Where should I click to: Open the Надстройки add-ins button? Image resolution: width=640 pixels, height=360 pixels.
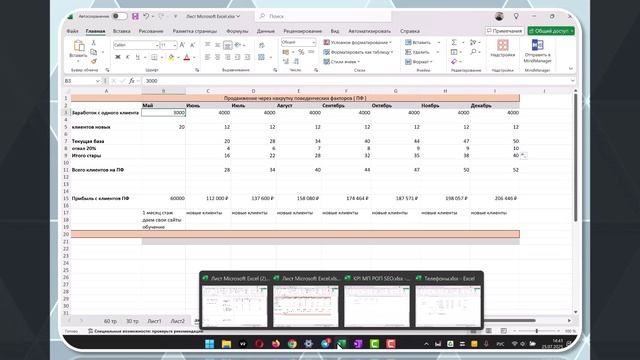pyautogui.click(x=502, y=48)
